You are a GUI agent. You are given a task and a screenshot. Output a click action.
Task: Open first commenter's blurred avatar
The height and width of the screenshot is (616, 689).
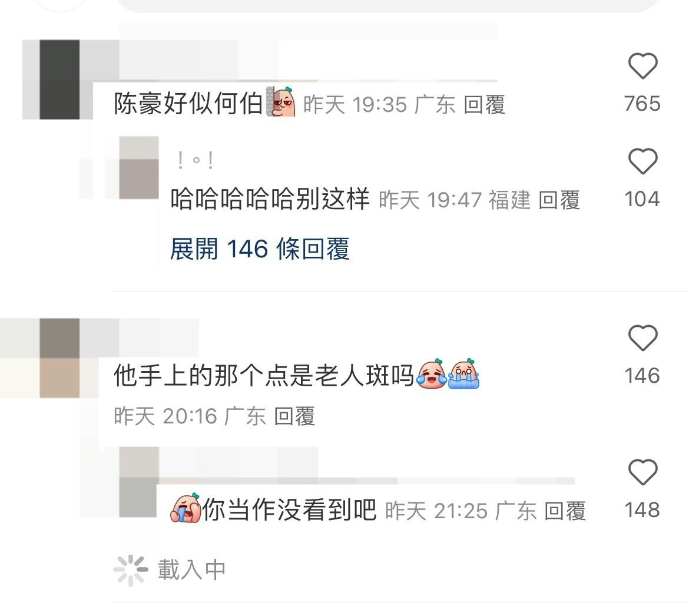pos(59,80)
